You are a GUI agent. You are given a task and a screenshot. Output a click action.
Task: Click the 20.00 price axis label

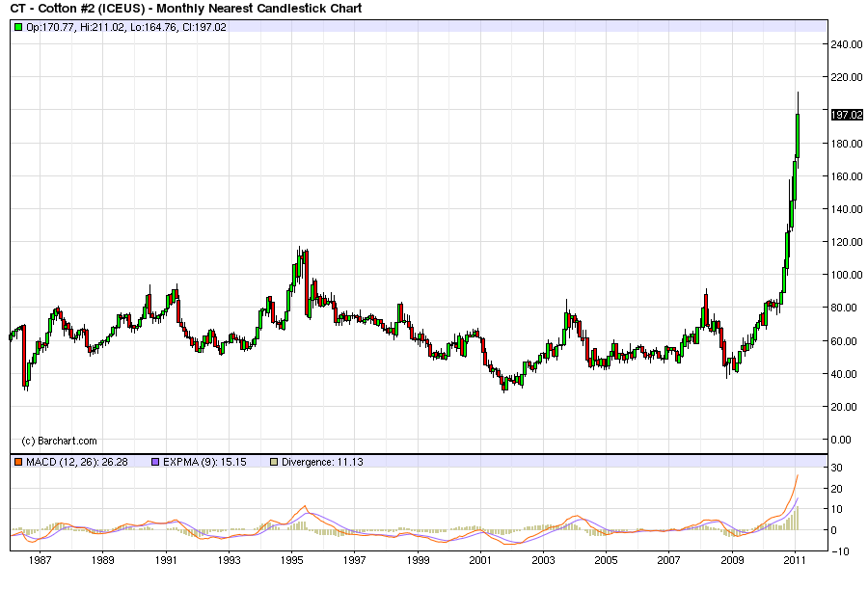coord(844,406)
